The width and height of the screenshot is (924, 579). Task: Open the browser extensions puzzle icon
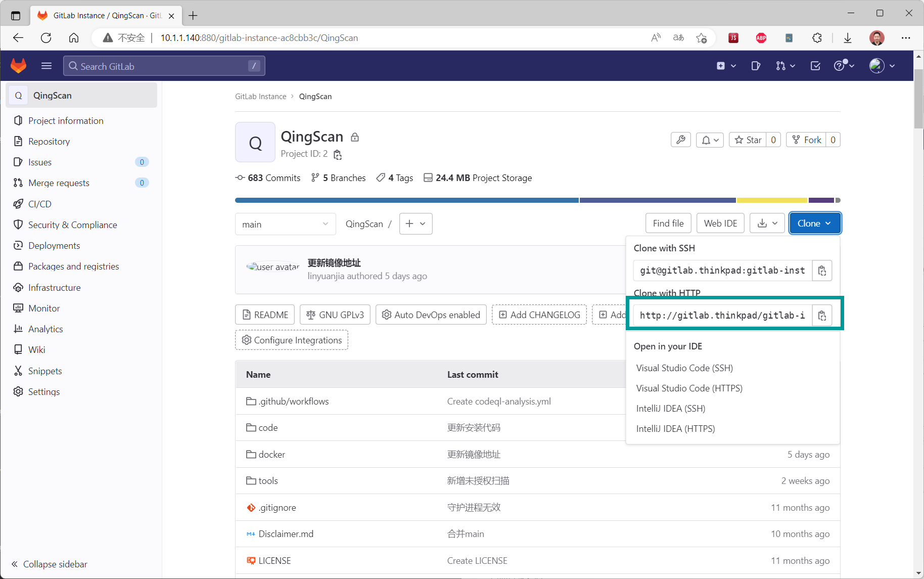click(x=817, y=38)
